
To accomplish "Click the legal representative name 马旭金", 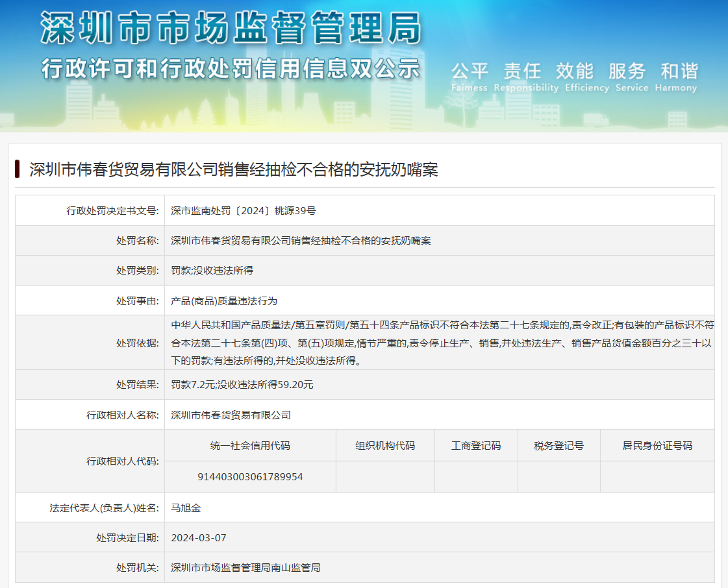I will click(186, 508).
